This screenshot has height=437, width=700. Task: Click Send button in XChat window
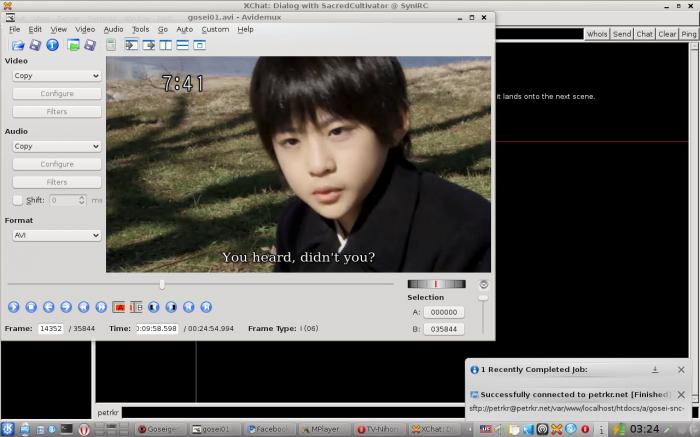pos(621,34)
